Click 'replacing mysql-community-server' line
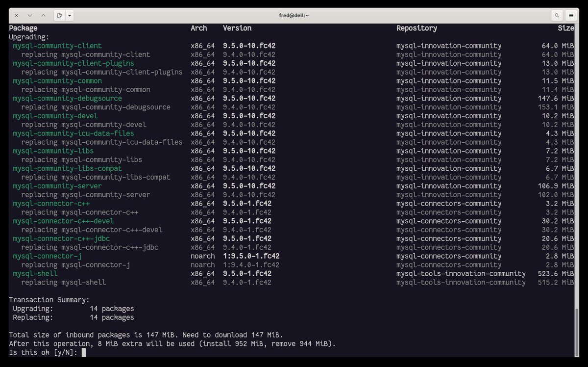Image resolution: width=588 pixels, height=367 pixels. click(86, 195)
